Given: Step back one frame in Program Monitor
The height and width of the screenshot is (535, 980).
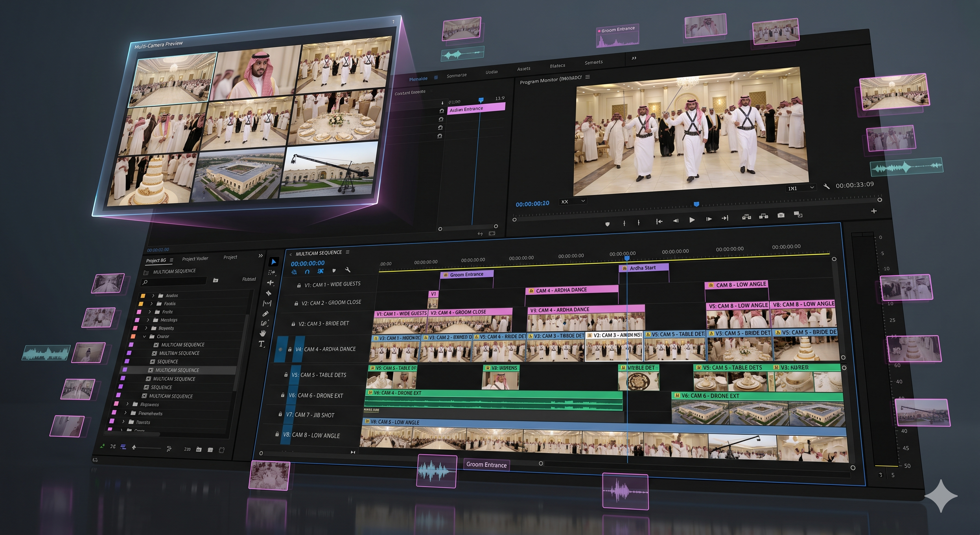Looking at the screenshot, I should pos(675,220).
